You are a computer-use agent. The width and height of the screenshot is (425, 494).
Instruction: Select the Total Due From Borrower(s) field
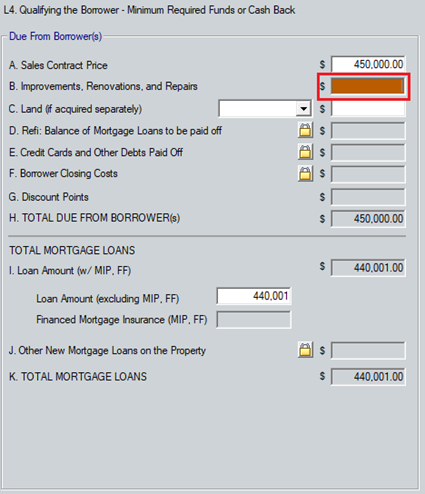point(368,219)
